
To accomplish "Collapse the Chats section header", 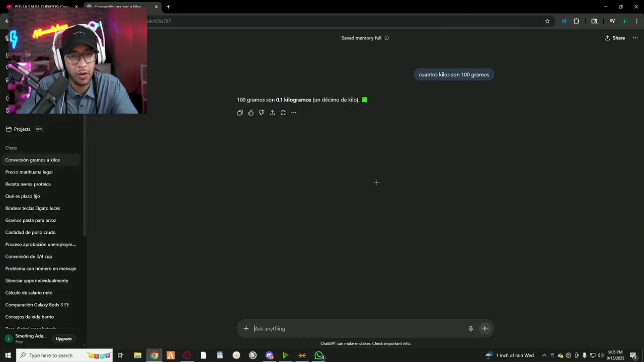I will (x=11, y=148).
